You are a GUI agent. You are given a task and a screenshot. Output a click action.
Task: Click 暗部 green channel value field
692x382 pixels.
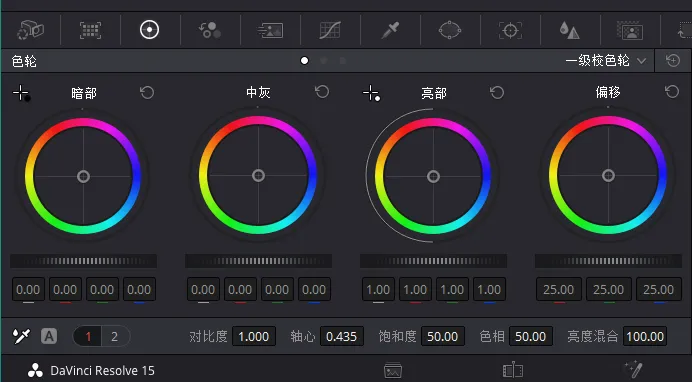pos(102,289)
